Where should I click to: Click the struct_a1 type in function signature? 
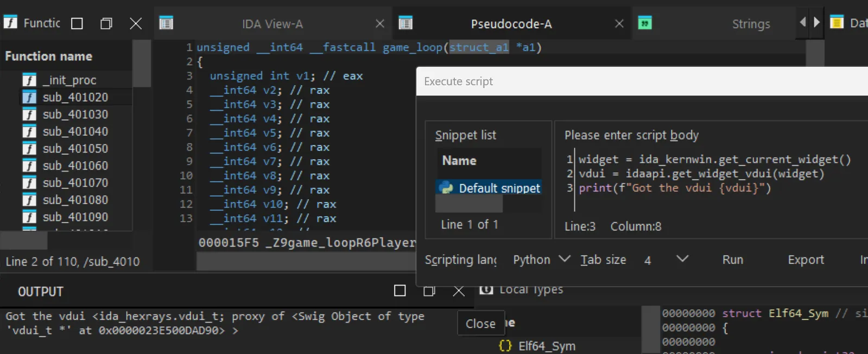[x=479, y=47]
